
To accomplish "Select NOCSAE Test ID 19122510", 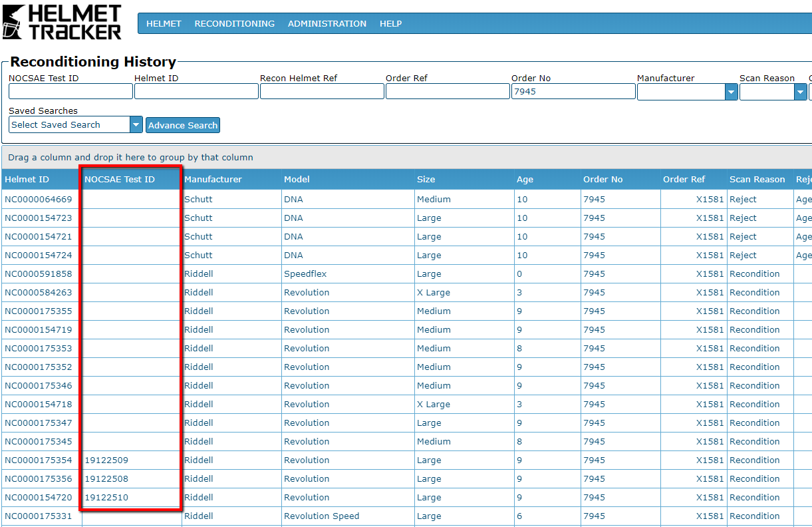I will [x=106, y=497].
